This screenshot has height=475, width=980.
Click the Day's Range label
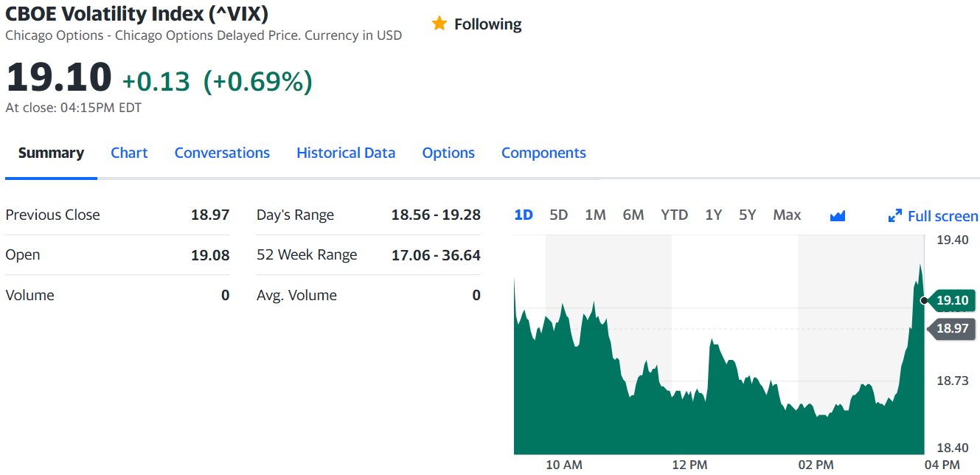(295, 215)
